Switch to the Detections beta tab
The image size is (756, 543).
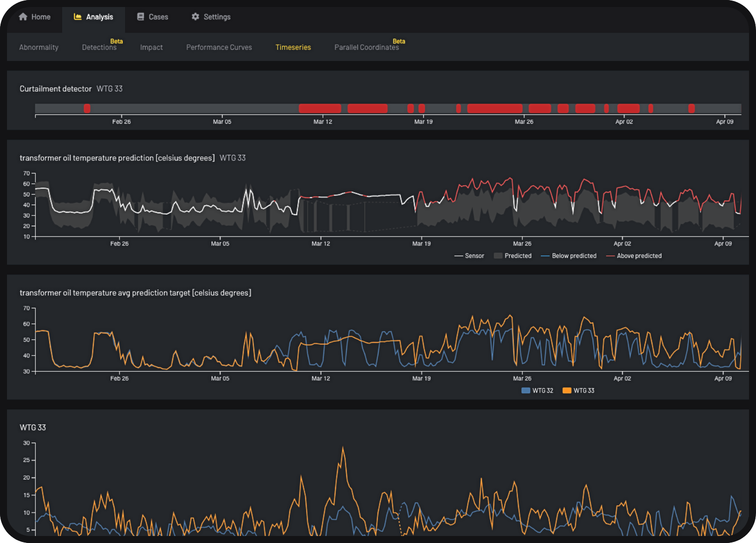pos(99,47)
